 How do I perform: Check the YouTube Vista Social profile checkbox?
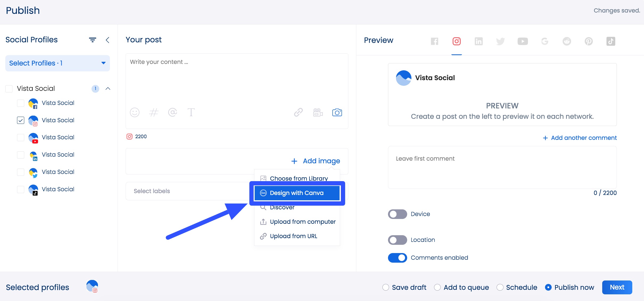(20, 138)
